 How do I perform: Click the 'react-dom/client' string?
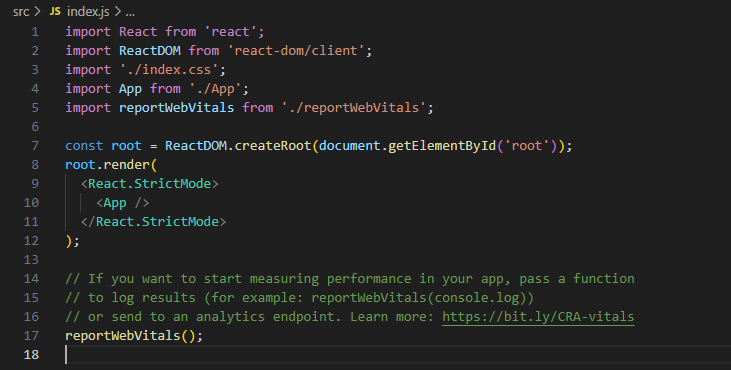pyautogui.click(x=296, y=51)
